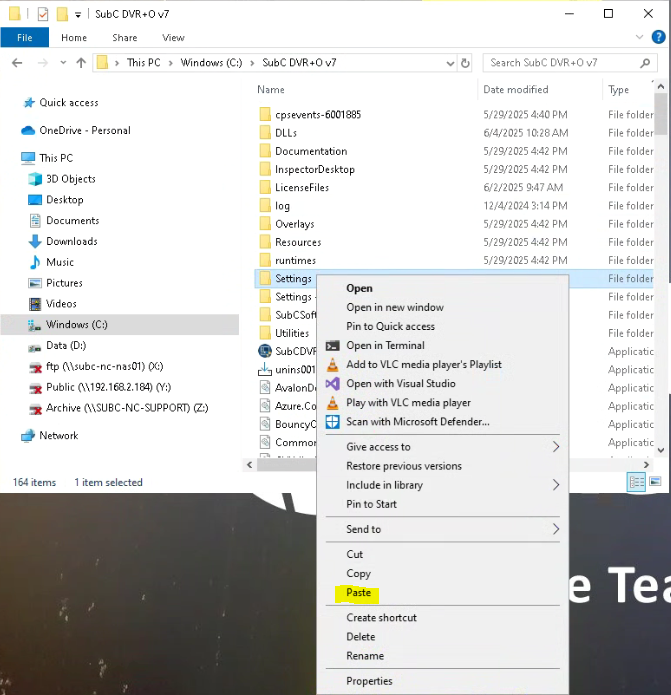Open the View ribbon tab

point(173,38)
